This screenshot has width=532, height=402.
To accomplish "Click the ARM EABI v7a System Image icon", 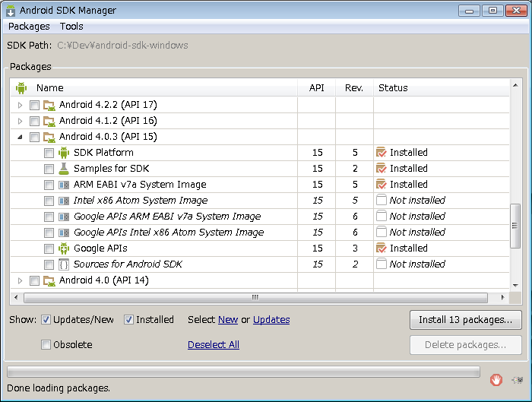I will [x=64, y=185].
